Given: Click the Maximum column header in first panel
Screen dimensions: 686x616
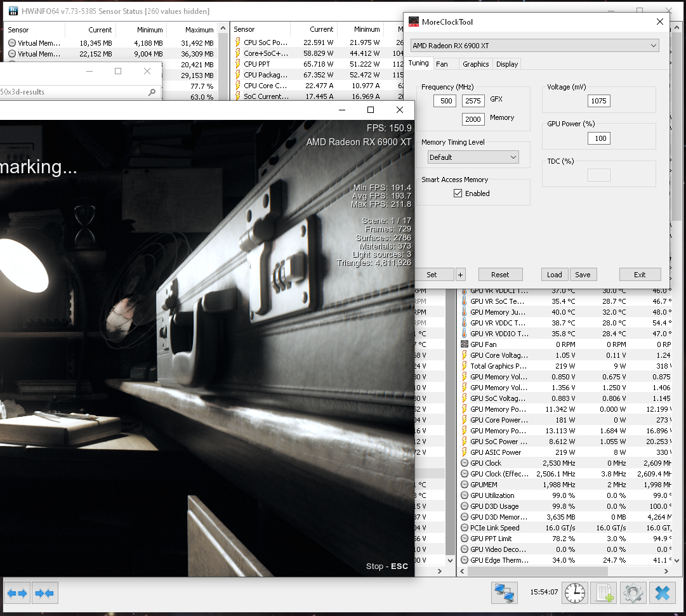Looking at the screenshot, I should pyautogui.click(x=199, y=30).
